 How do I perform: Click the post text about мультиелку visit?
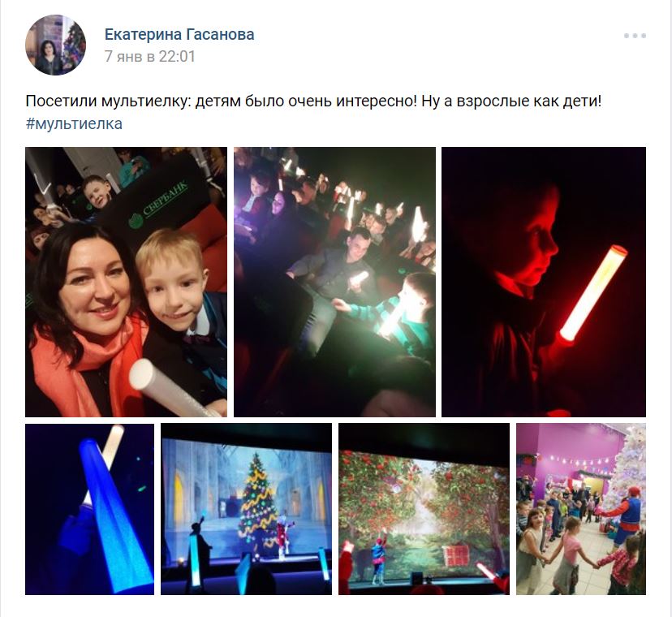click(313, 101)
